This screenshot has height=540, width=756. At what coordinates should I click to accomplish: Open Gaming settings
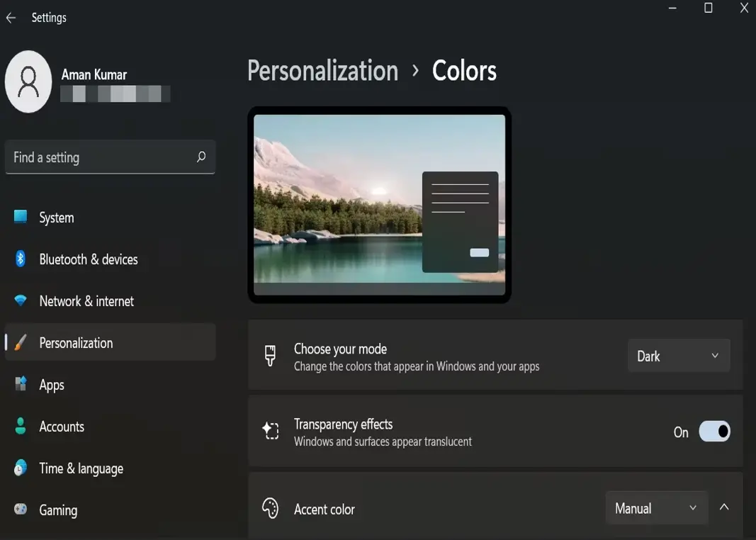click(110, 510)
